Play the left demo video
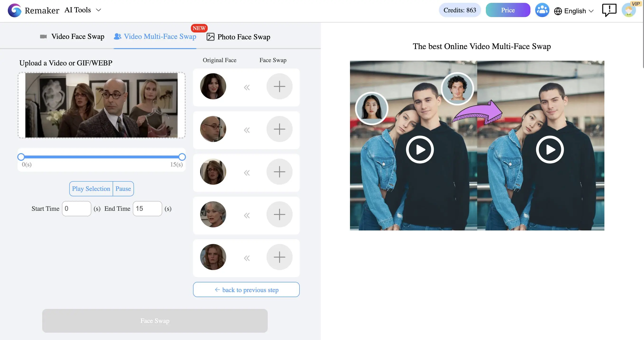The height and width of the screenshot is (340, 644). click(x=420, y=150)
